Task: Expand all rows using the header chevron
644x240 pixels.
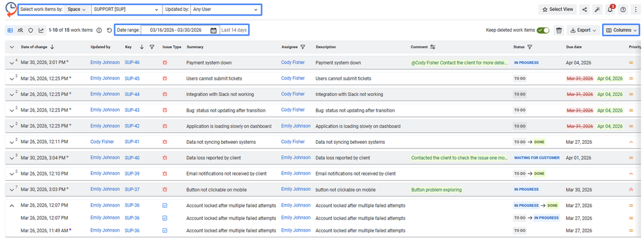Action: click(12, 47)
